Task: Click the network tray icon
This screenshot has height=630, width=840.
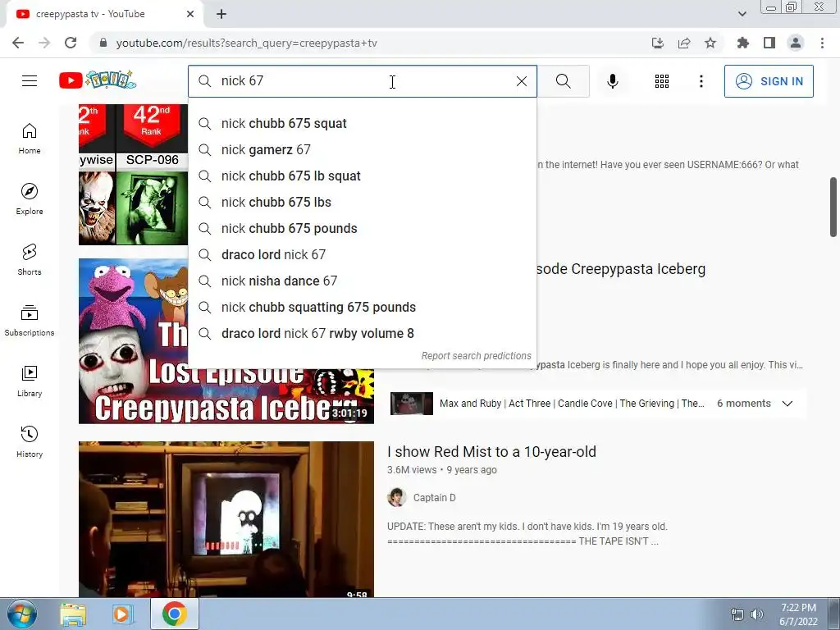Action: (x=737, y=614)
